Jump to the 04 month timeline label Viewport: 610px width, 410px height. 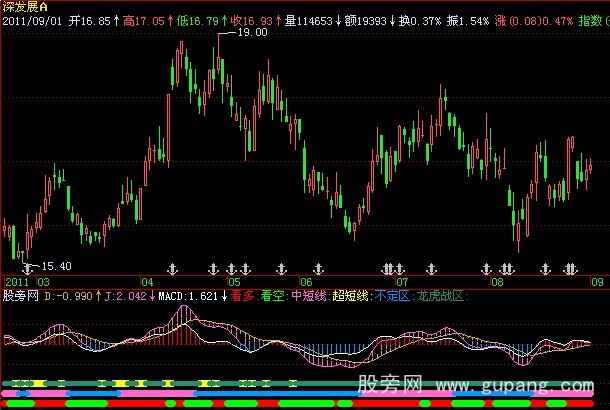click(x=147, y=282)
